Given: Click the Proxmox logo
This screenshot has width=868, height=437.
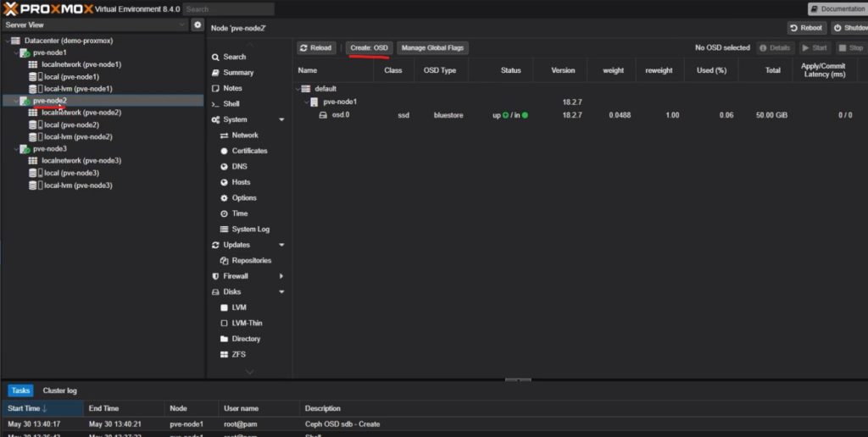Looking at the screenshot, I should [x=48, y=8].
